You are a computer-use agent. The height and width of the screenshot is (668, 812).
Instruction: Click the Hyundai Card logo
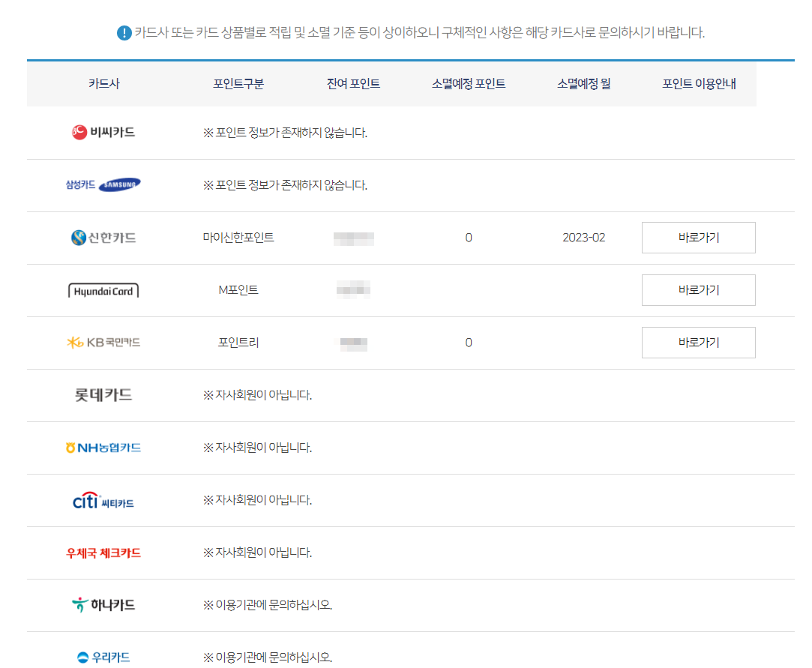103,290
